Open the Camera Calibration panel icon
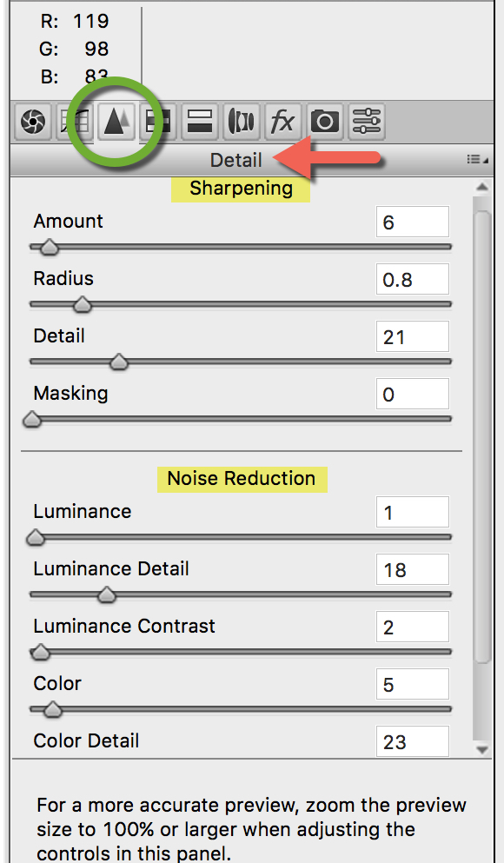This screenshot has width=504, height=863. point(325,121)
